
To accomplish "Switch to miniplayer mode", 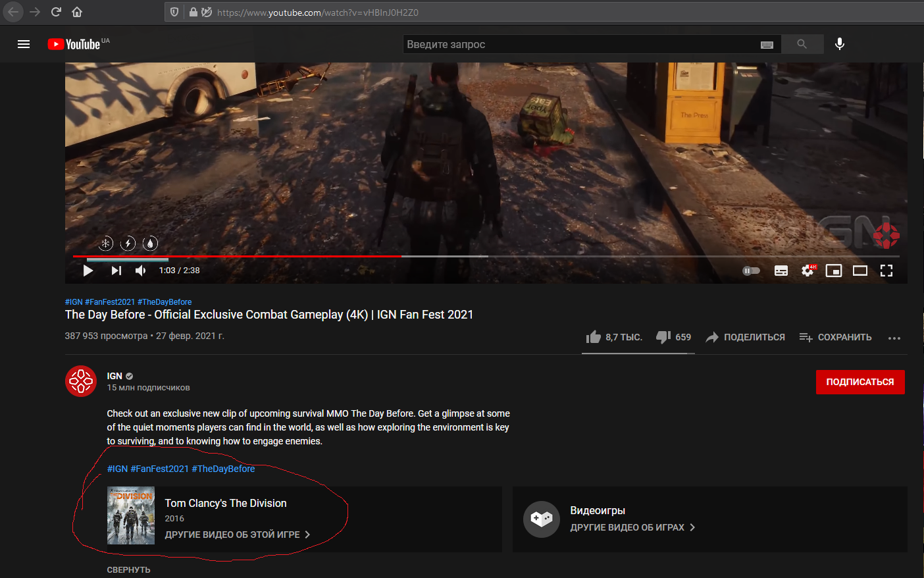I will 834,271.
